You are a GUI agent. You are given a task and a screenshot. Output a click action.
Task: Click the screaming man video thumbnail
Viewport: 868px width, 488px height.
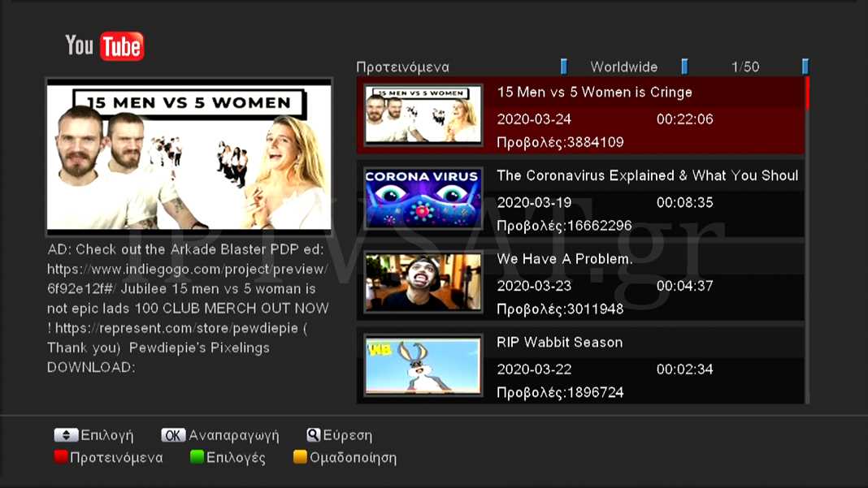[x=423, y=282]
